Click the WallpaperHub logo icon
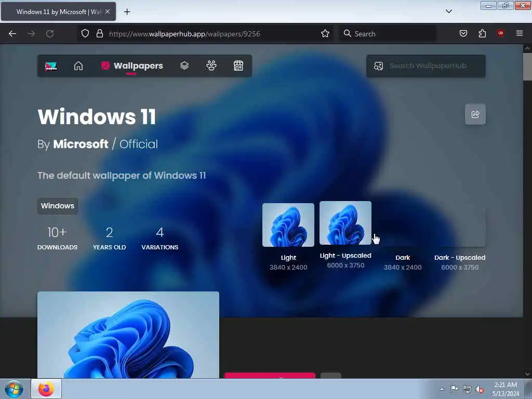532x399 pixels. [x=51, y=66]
